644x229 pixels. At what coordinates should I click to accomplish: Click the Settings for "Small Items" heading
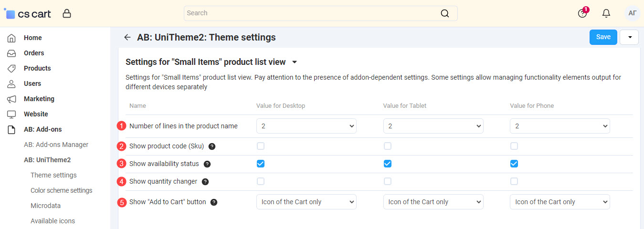point(206,62)
